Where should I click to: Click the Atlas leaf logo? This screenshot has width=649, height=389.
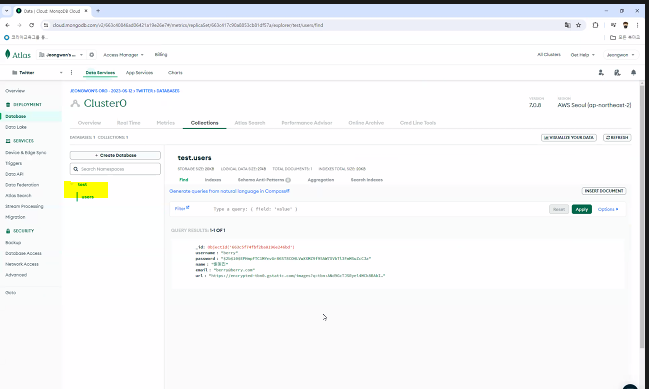click(x=7, y=54)
